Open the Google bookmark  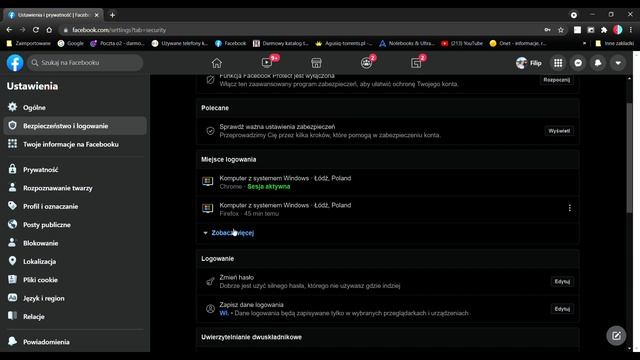click(x=71, y=43)
